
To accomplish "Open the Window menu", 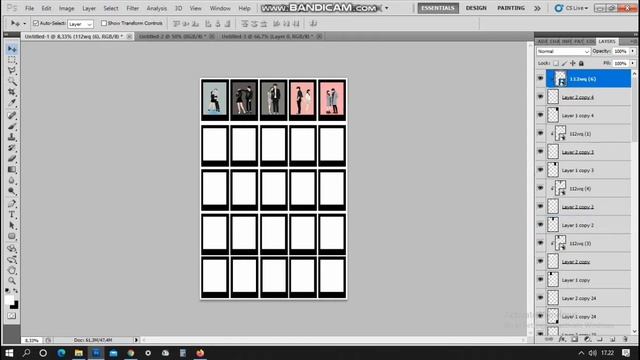I will (220, 8).
